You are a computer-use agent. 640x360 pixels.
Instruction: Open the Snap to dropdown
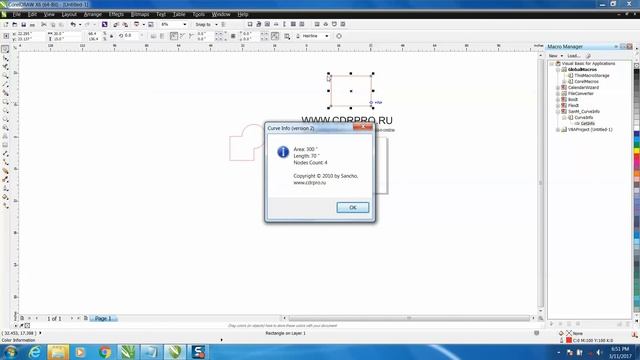coord(216,24)
